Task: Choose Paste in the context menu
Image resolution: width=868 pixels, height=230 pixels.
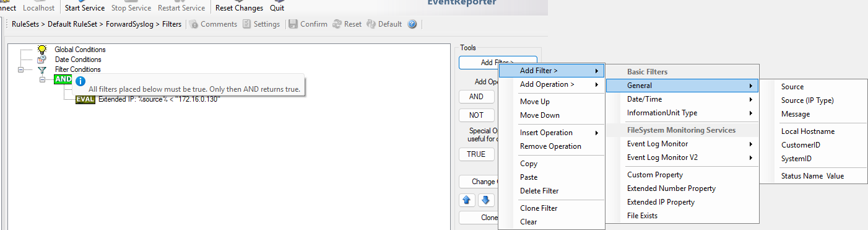Action: 551,177
